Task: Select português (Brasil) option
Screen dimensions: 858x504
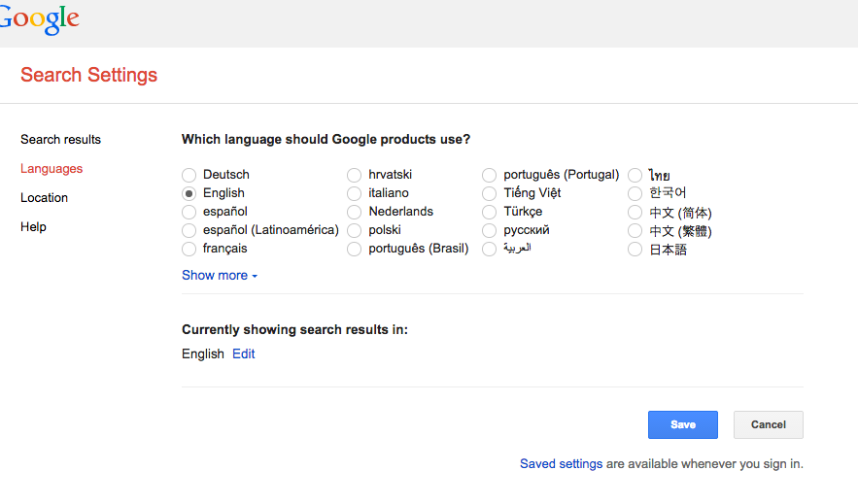Action: coord(355,249)
